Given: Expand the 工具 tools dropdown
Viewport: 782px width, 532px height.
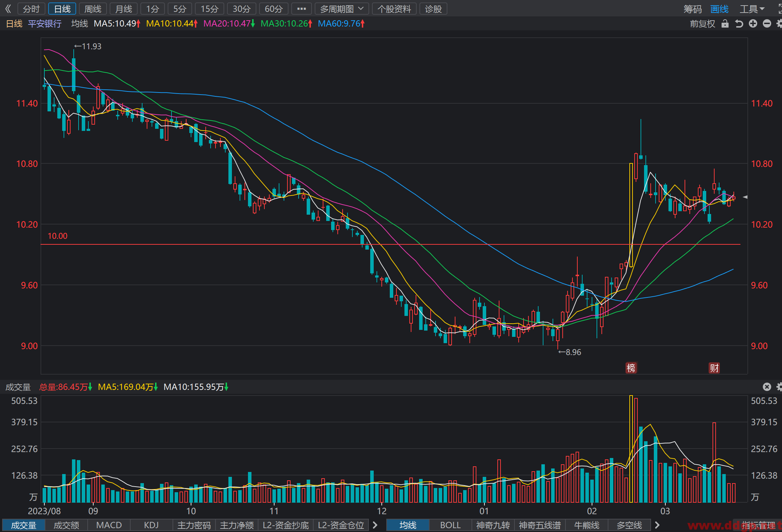Looking at the screenshot, I should pos(752,9).
